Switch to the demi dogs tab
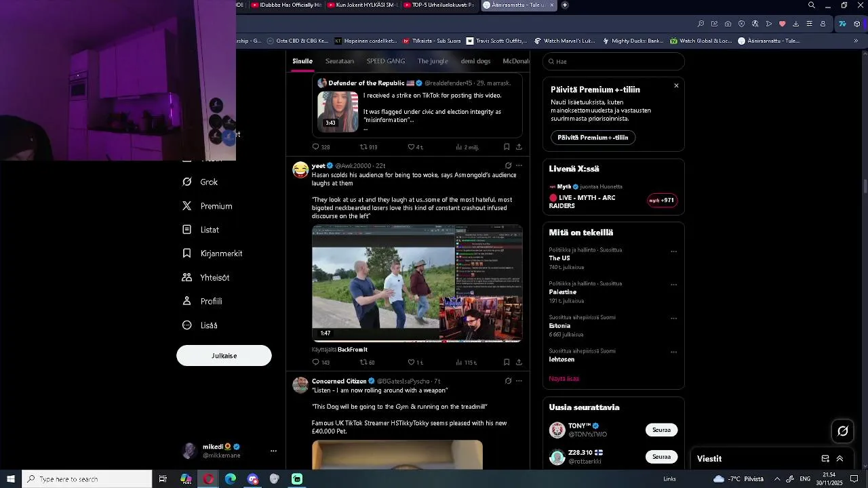This screenshot has width=868, height=488. pyautogui.click(x=475, y=61)
